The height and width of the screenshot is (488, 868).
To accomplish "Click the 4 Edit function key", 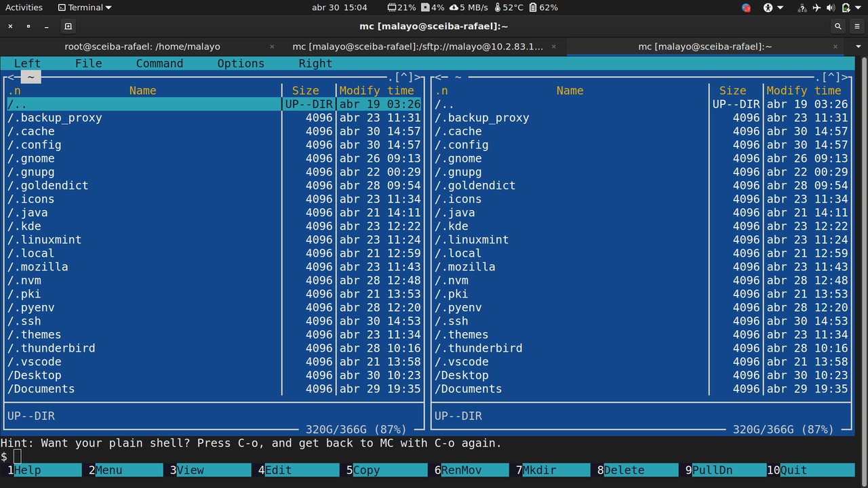I will (298, 470).
